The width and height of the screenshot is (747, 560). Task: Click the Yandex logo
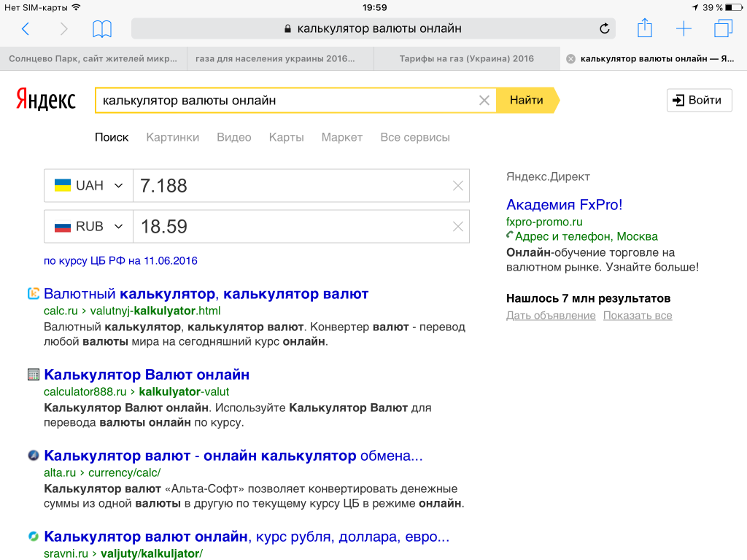coord(46,99)
